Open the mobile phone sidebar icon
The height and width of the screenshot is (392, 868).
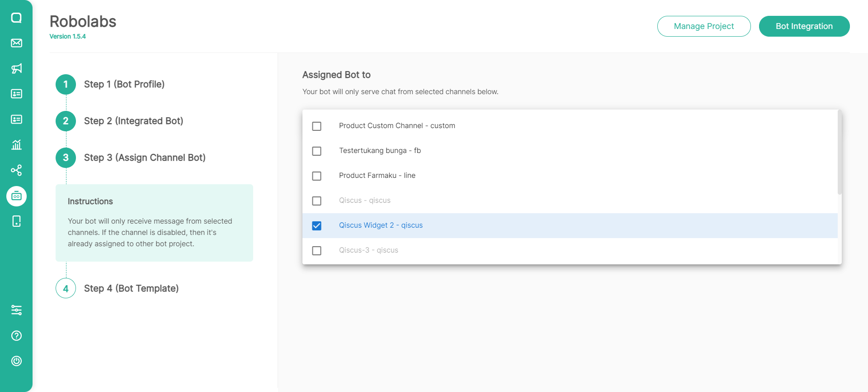[x=16, y=221]
